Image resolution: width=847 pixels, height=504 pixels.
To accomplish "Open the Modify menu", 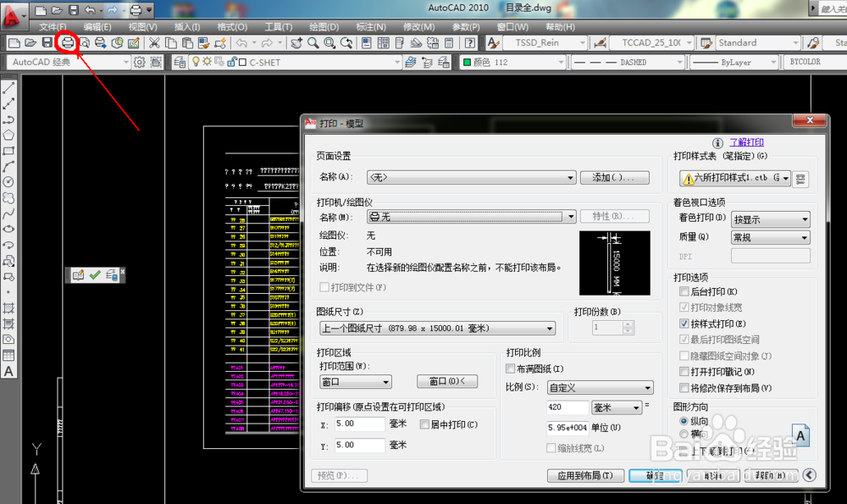I will pos(418,27).
